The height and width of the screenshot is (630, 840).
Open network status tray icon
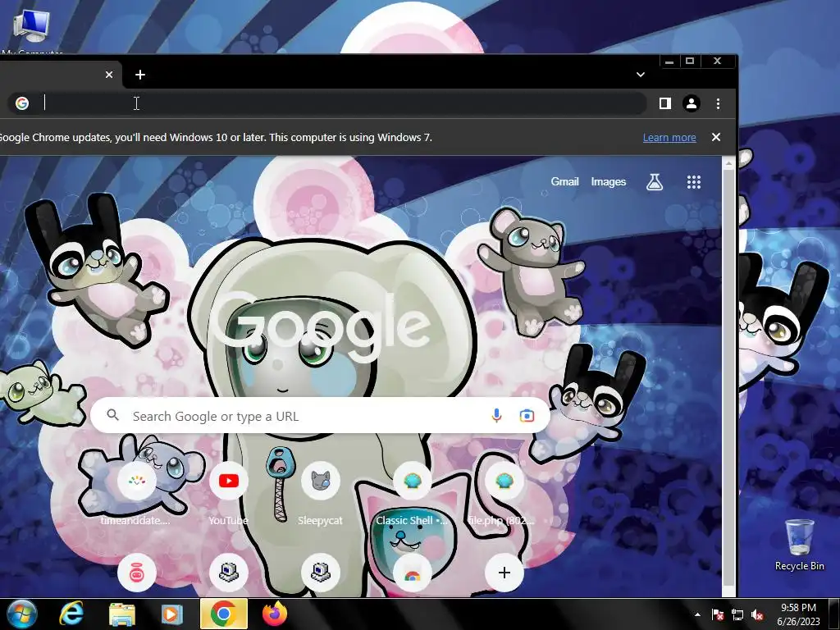click(x=737, y=615)
